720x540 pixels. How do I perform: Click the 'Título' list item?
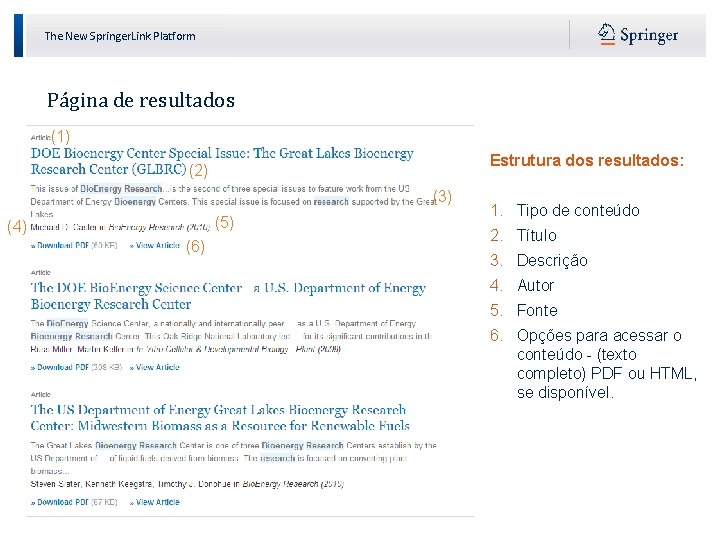pyautogui.click(x=536, y=236)
